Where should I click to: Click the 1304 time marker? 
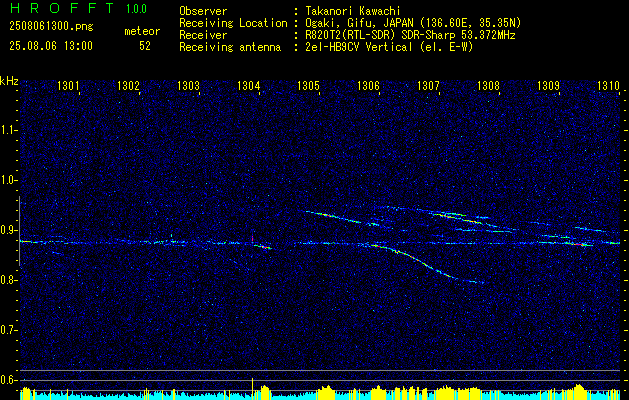pyautogui.click(x=248, y=85)
